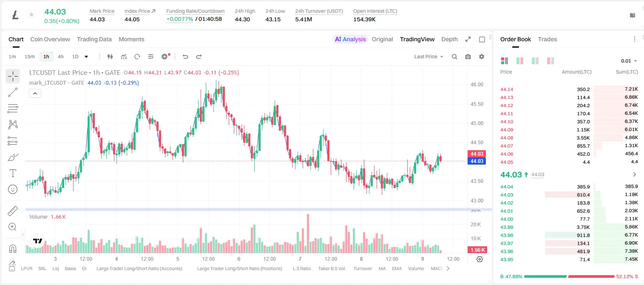Select the trend line drawing tool
The width and height of the screenshot is (644, 285).
click(13, 92)
